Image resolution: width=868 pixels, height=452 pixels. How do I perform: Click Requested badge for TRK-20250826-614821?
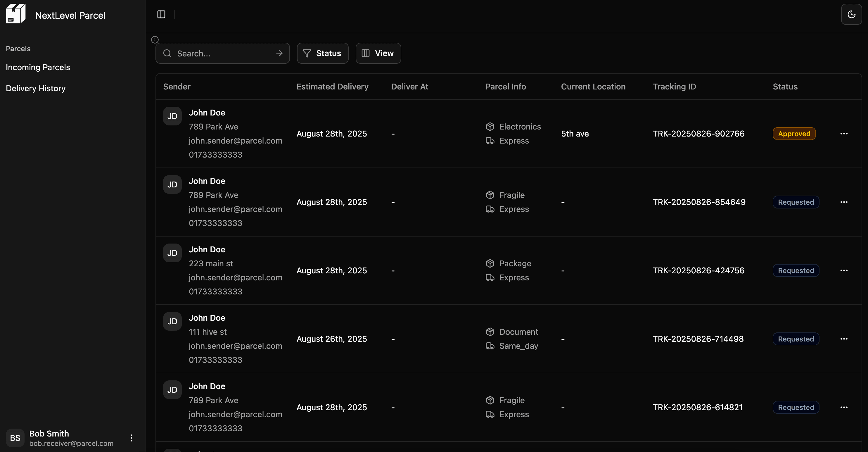(x=796, y=407)
